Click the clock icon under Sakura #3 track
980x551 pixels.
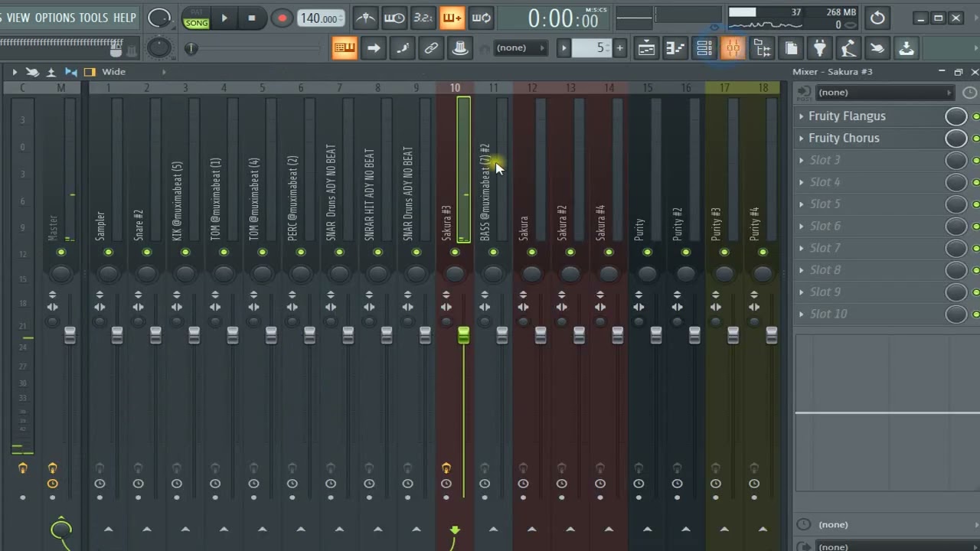[x=446, y=484]
